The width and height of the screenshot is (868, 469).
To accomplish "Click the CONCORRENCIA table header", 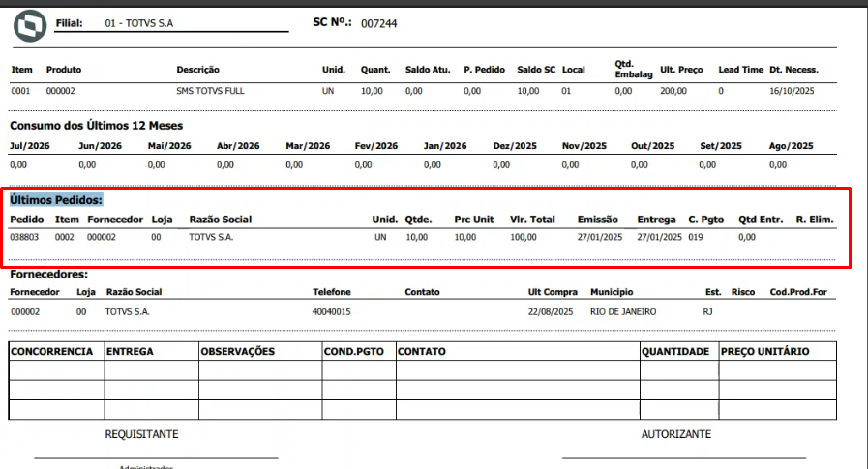I will [52, 352].
